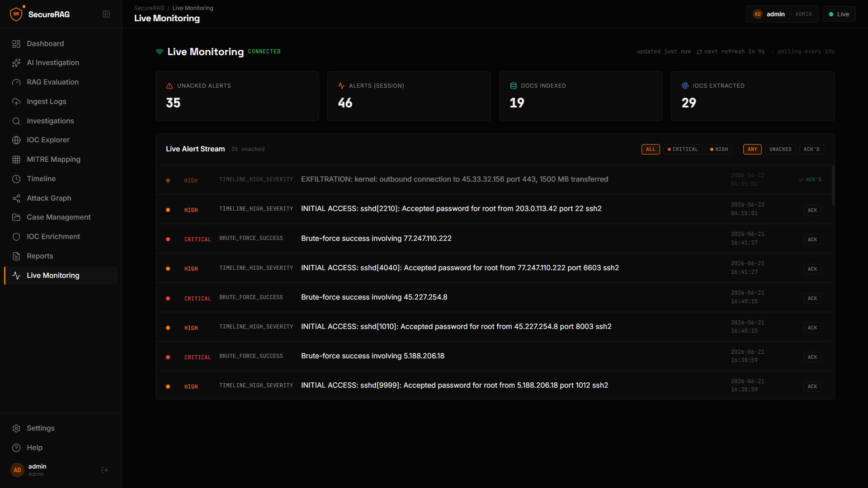Screen dimensions: 868x488
Task: Collapse the sidebar panel icon
Action: click(x=106, y=14)
